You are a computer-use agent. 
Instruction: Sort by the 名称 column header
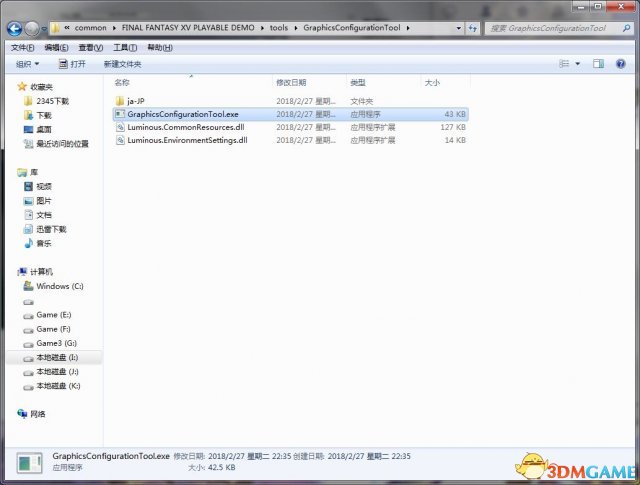pos(122,82)
